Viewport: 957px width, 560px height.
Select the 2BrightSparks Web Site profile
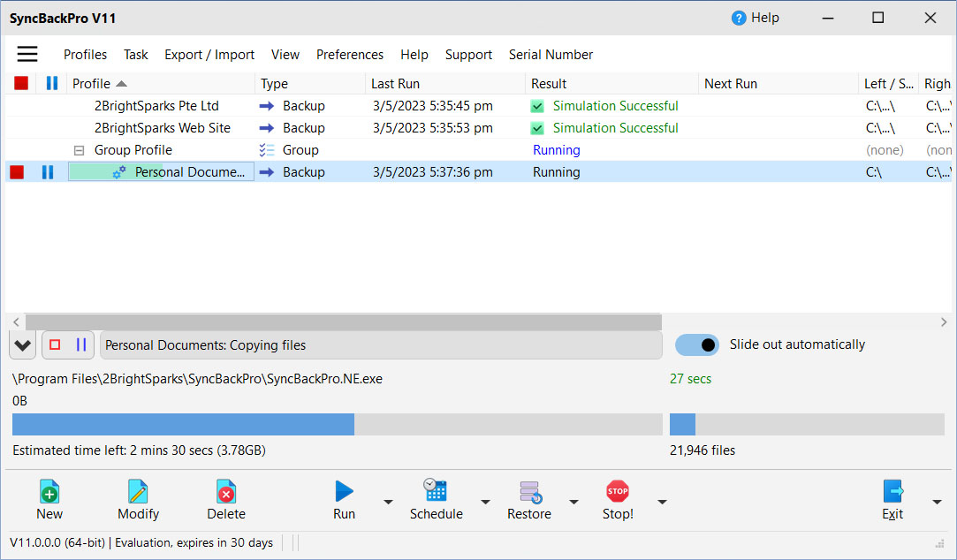(163, 128)
